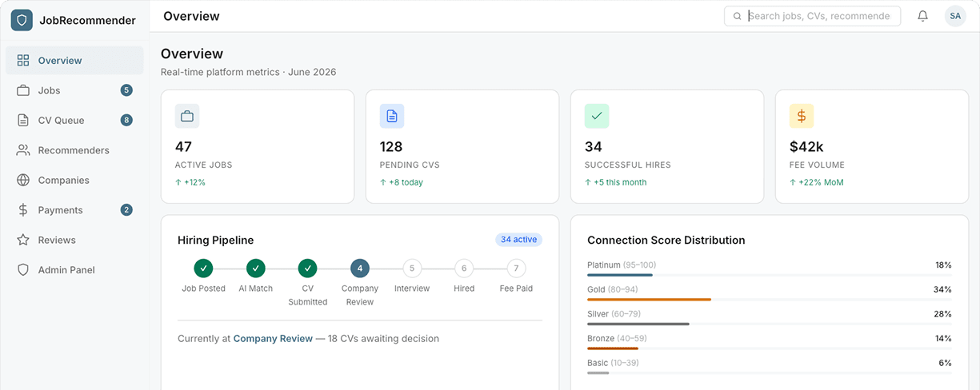Click the search magnifier icon

point(737,16)
